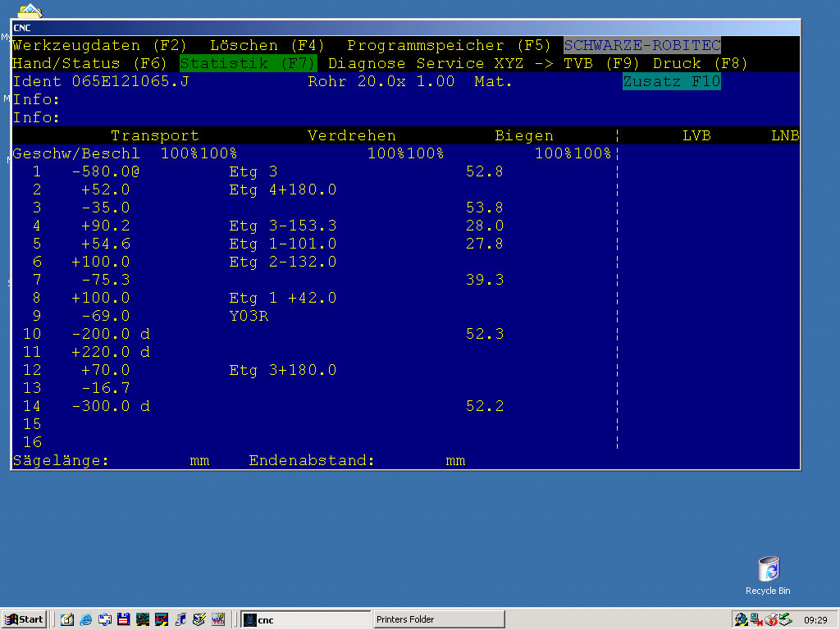
Task: Click the Mat. field
Action: click(493, 81)
